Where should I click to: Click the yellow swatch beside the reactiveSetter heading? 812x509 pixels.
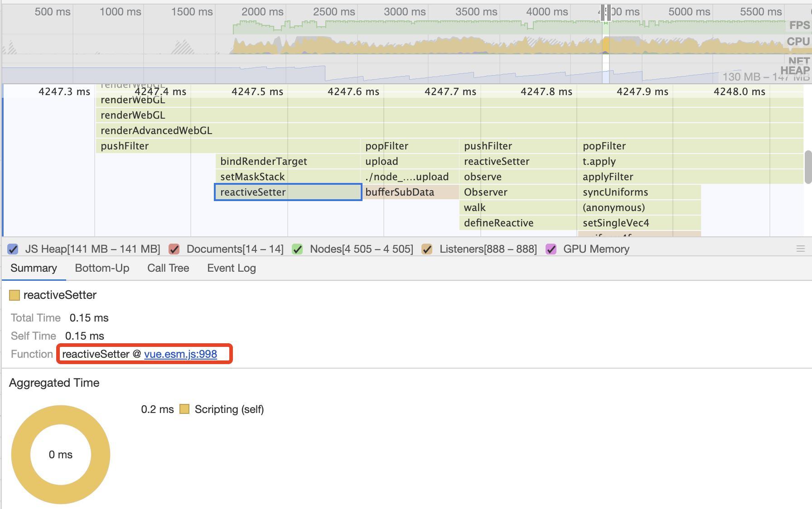click(x=14, y=295)
